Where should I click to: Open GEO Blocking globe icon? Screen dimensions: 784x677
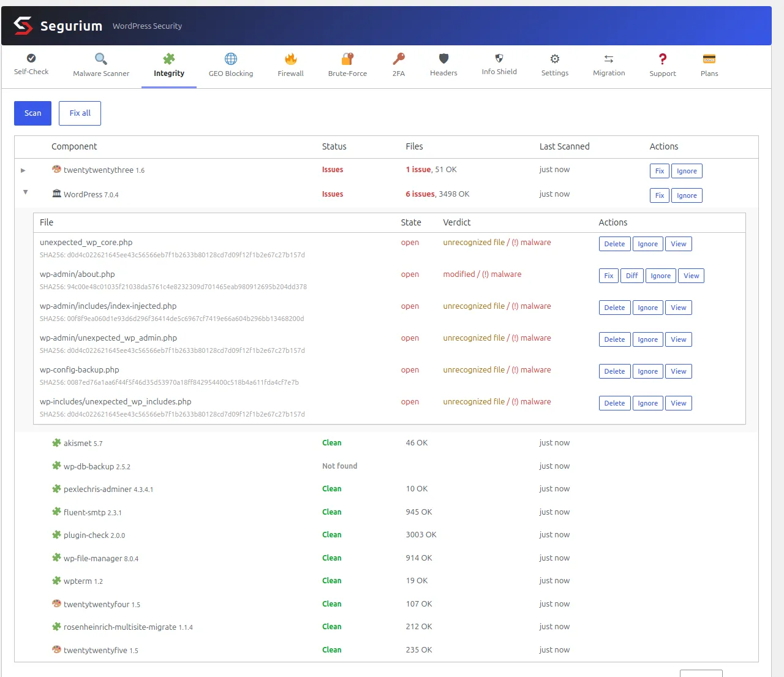(x=231, y=59)
